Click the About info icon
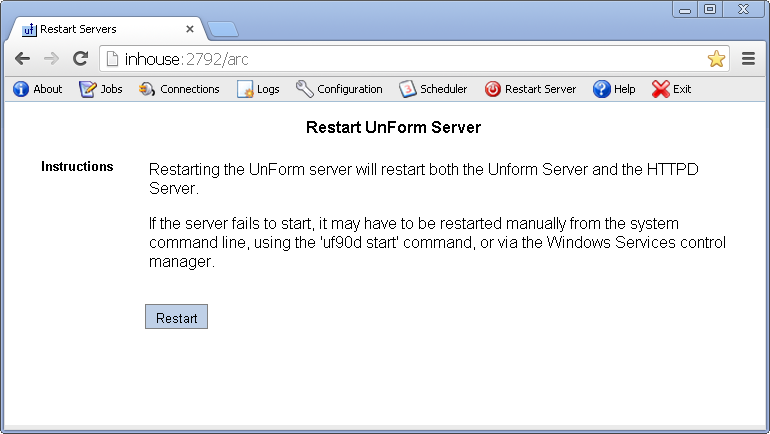 (x=21, y=89)
